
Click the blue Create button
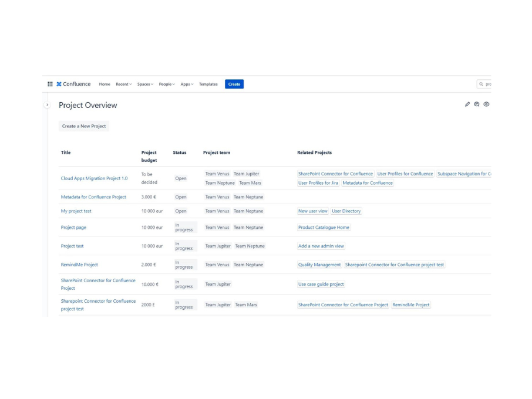234,84
